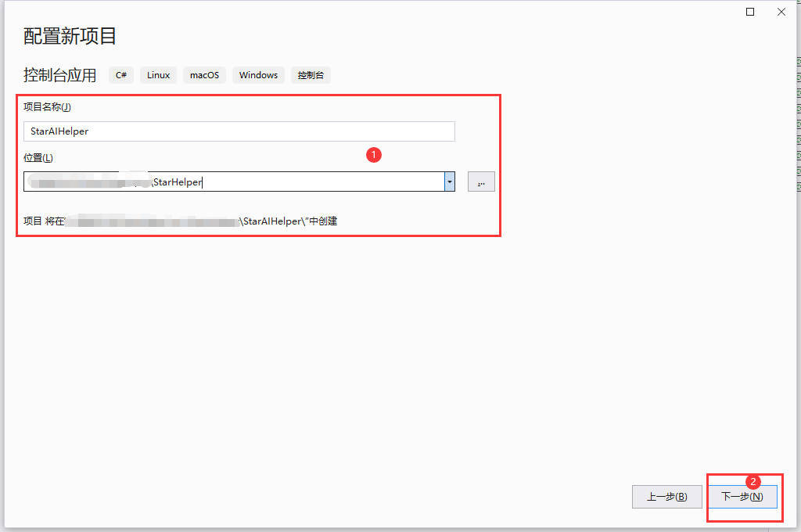
Task: Go back with the 上一步(B) button
Action: click(x=666, y=497)
